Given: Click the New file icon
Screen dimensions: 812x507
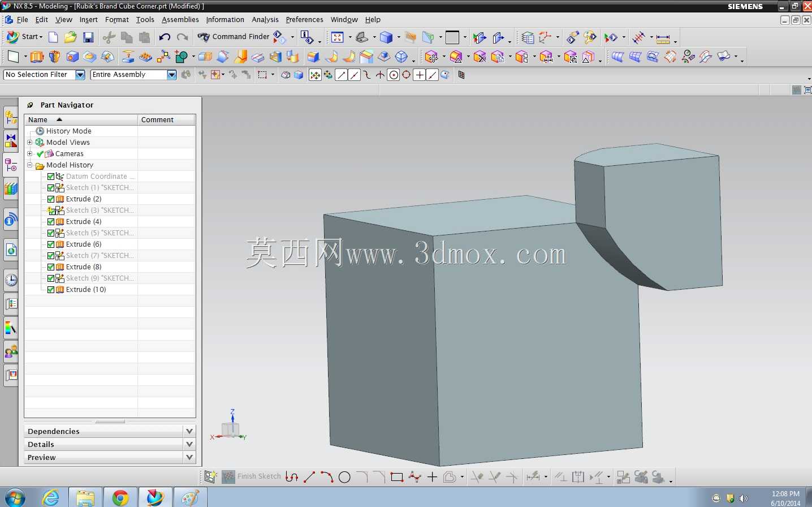Looking at the screenshot, I should [x=53, y=37].
